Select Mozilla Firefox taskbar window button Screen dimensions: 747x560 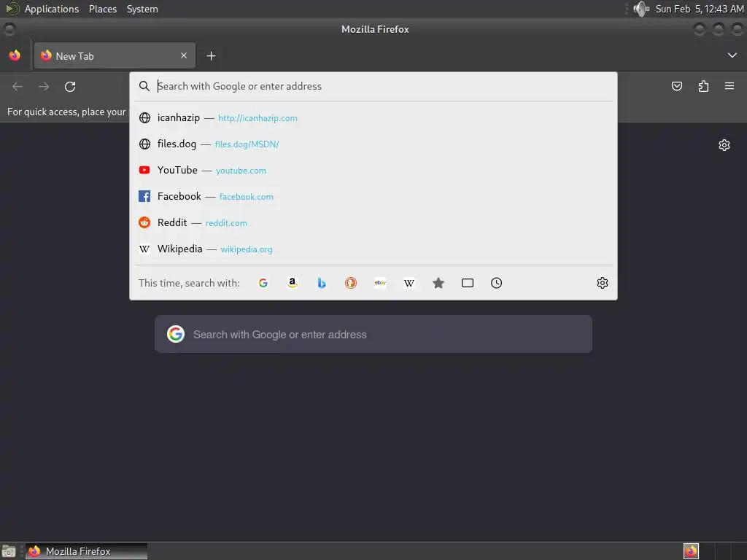(x=86, y=551)
